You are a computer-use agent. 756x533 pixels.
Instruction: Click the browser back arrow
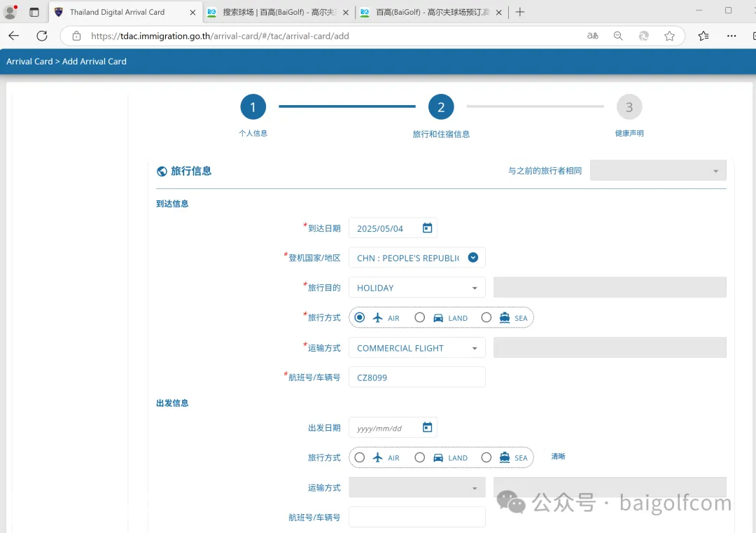pyautogui.click(x=14, y=36)
